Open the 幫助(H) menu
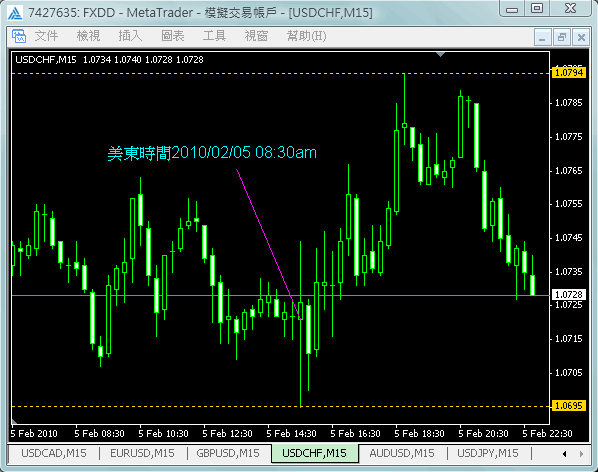598x472 pixels. [306, 36]
